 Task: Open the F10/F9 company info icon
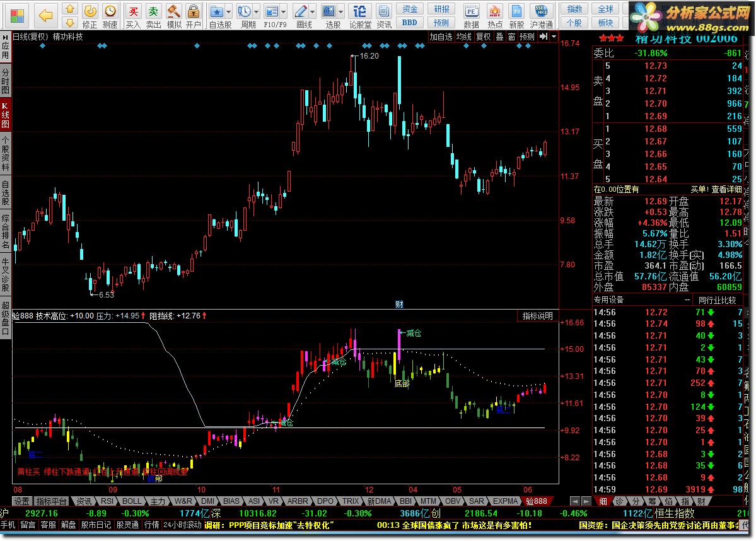[x=272, y=11]
